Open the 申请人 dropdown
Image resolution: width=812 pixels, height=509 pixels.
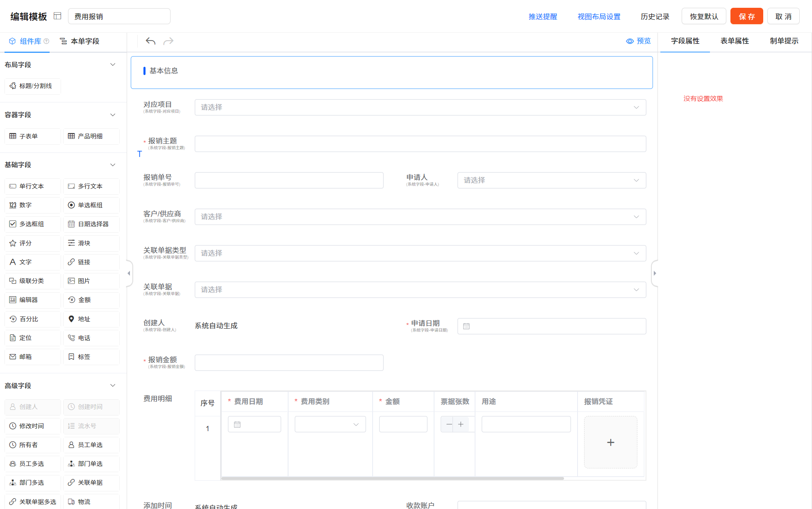coord(551,180)
